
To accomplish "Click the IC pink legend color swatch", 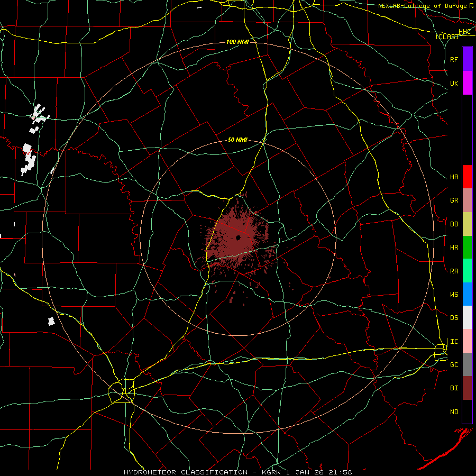I will [467, 341].
